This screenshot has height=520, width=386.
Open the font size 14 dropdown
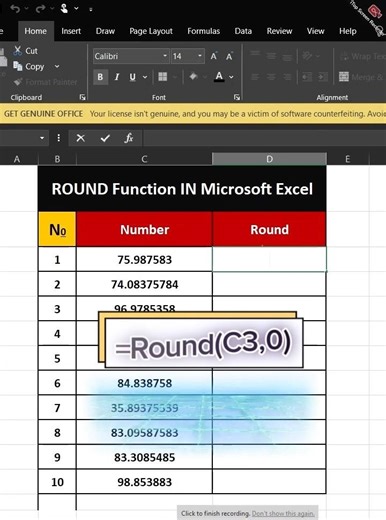click(200, 56)
